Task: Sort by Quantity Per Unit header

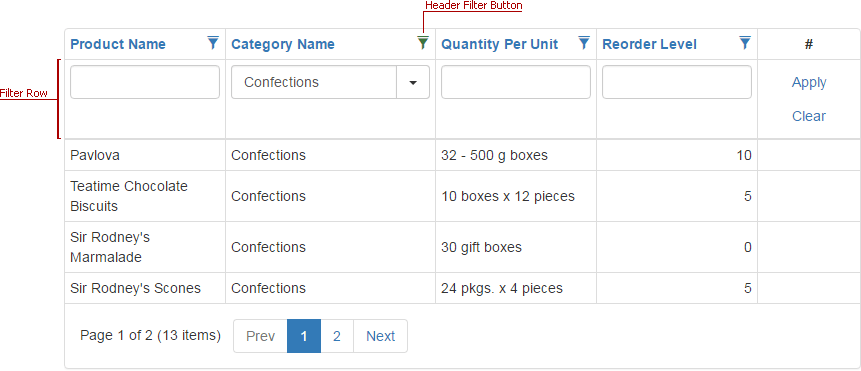Action: (500, 44)
